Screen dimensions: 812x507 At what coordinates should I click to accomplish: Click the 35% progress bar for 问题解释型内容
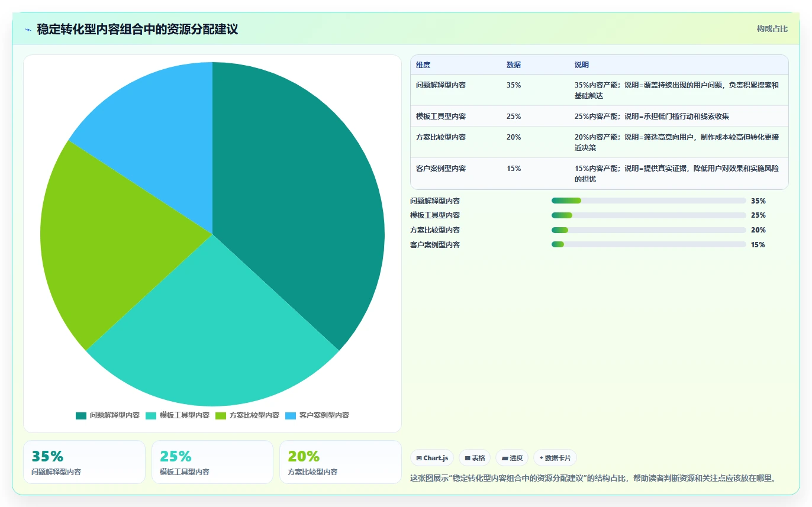pos(649,201)
